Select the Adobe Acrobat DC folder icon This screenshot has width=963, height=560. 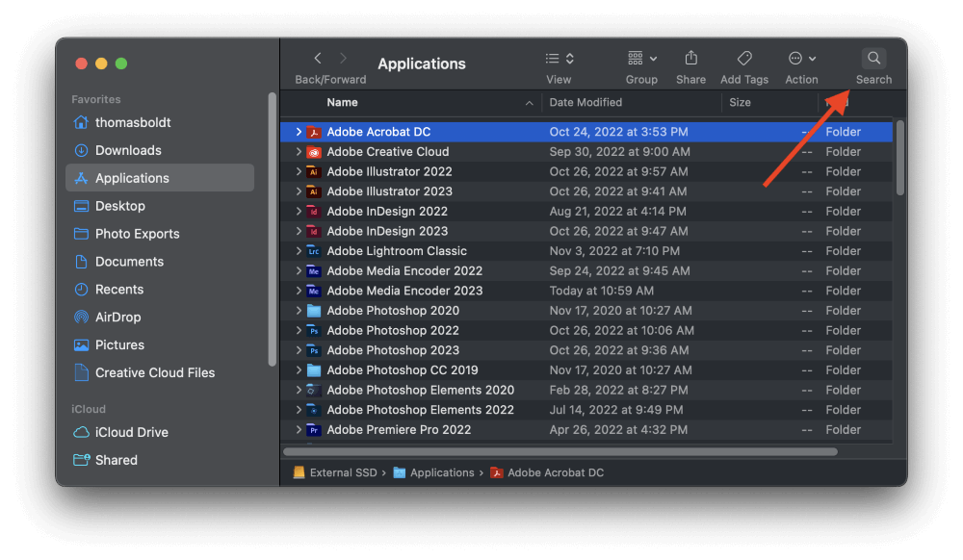pos(314,132)
